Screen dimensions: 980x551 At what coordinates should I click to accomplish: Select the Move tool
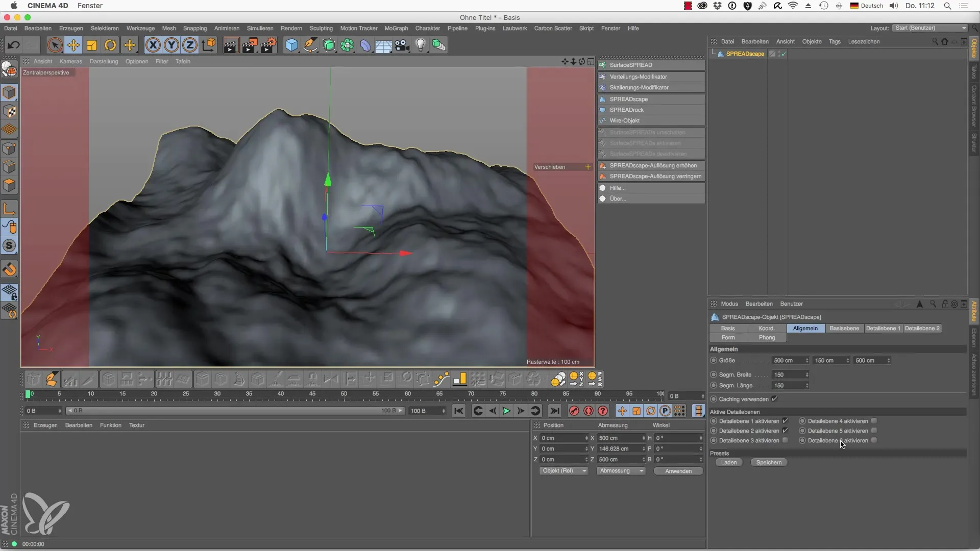tap(73, 45)
